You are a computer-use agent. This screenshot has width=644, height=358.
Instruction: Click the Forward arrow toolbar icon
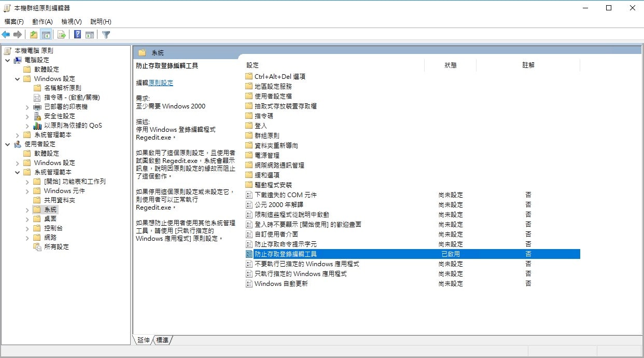coord(18,35)
